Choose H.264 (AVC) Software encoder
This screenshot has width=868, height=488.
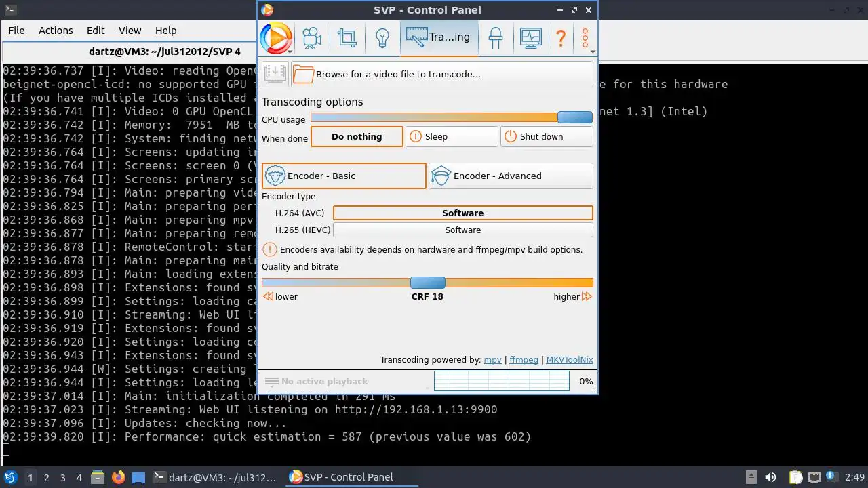point(462,213)
